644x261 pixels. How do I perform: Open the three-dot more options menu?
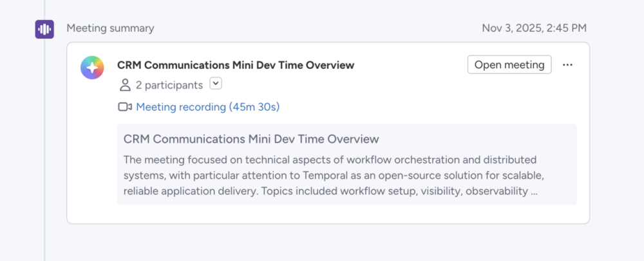point(567,65)
